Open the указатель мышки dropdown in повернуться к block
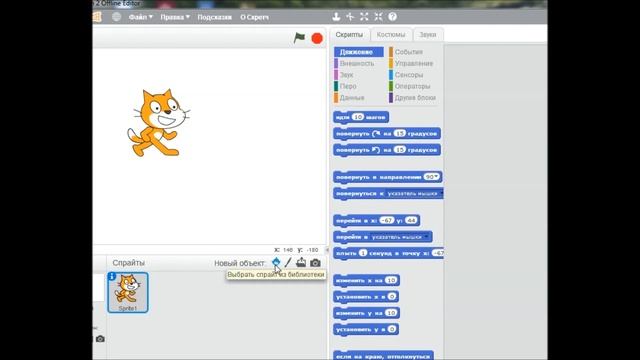Viewport: 640px width, 360px height. coord(414,193)
